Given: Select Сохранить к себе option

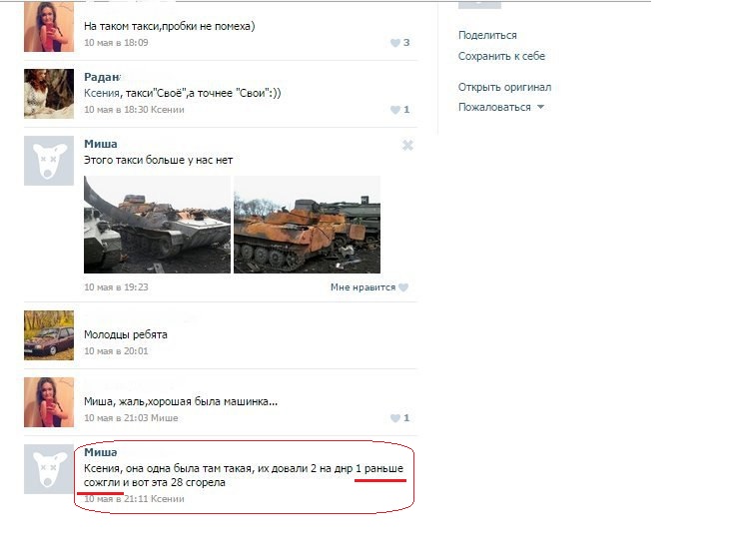Looking at the screenshot, I should point(501,56).
